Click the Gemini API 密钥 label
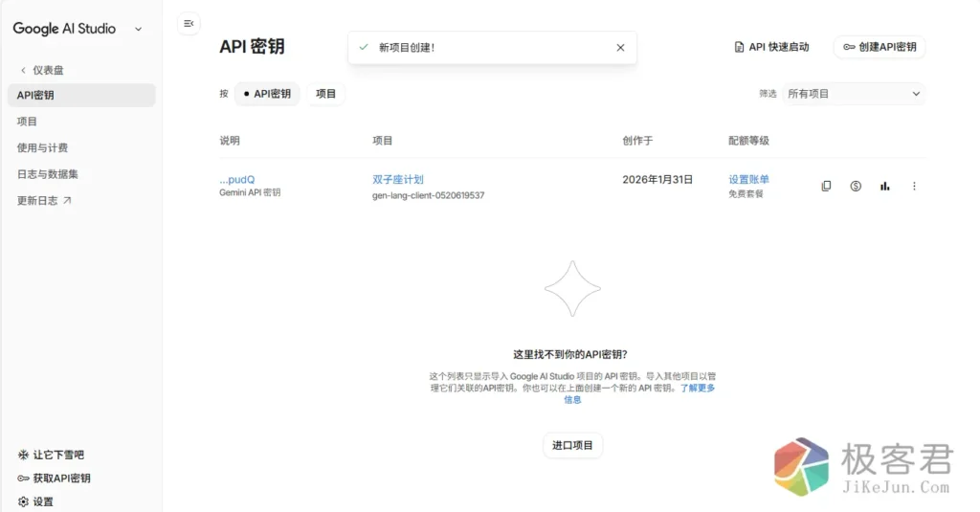This screenshot has height=512, width=980. [250, 192]
